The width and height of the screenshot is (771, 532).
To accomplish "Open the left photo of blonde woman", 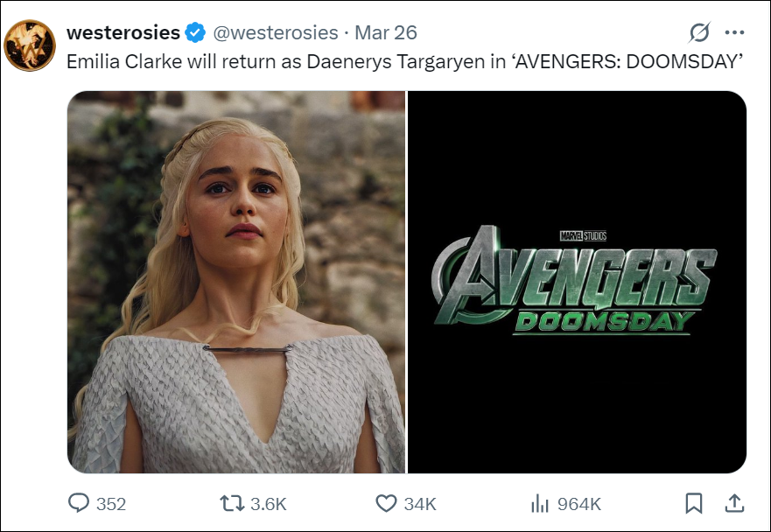I will 236,282.
